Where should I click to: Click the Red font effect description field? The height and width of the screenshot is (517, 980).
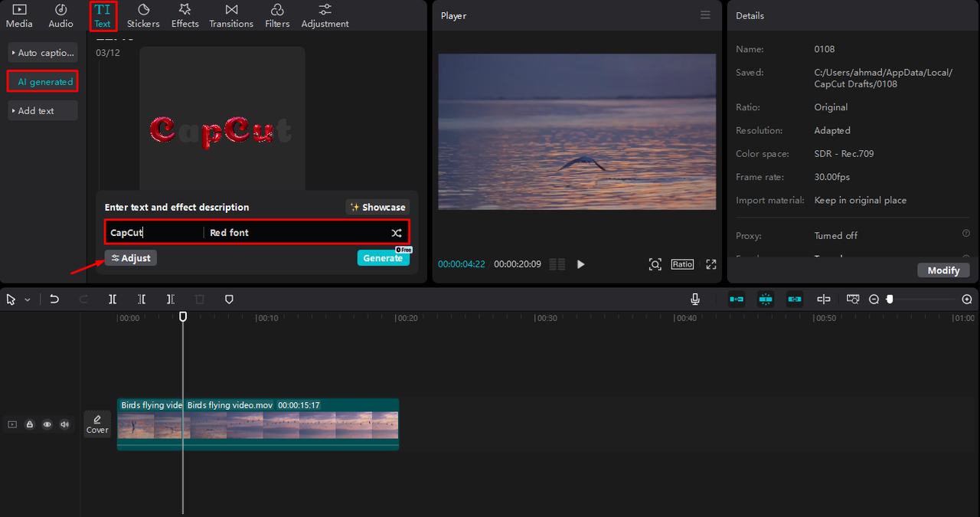(x=295, y=232)
